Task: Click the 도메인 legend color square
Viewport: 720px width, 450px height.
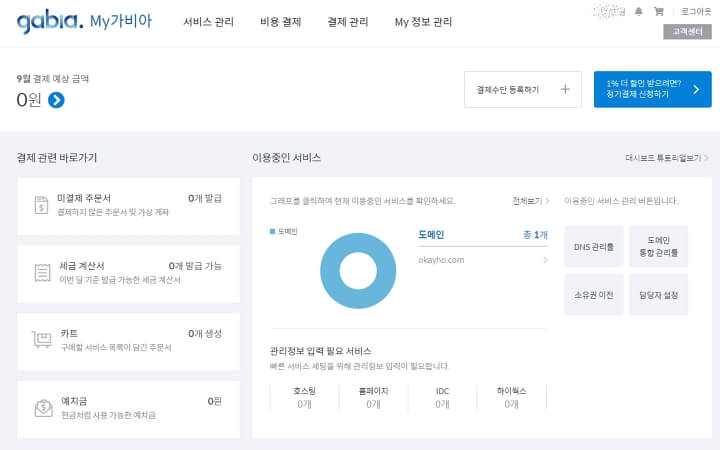Action: [x=272, y=231]
